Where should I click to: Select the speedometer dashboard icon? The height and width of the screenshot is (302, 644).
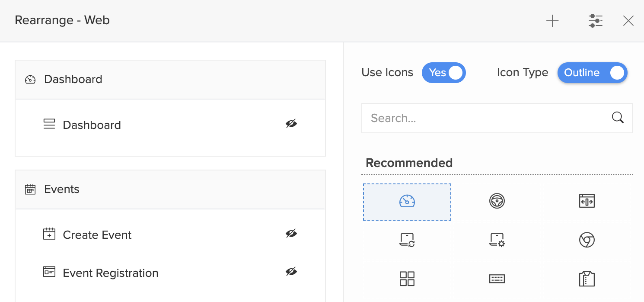click(x=407, y=202)
